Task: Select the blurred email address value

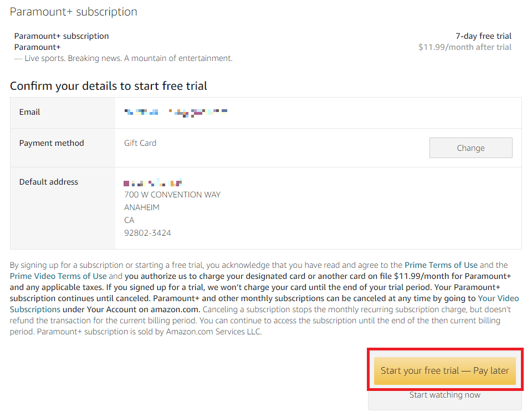Action: tap(176, 113)
